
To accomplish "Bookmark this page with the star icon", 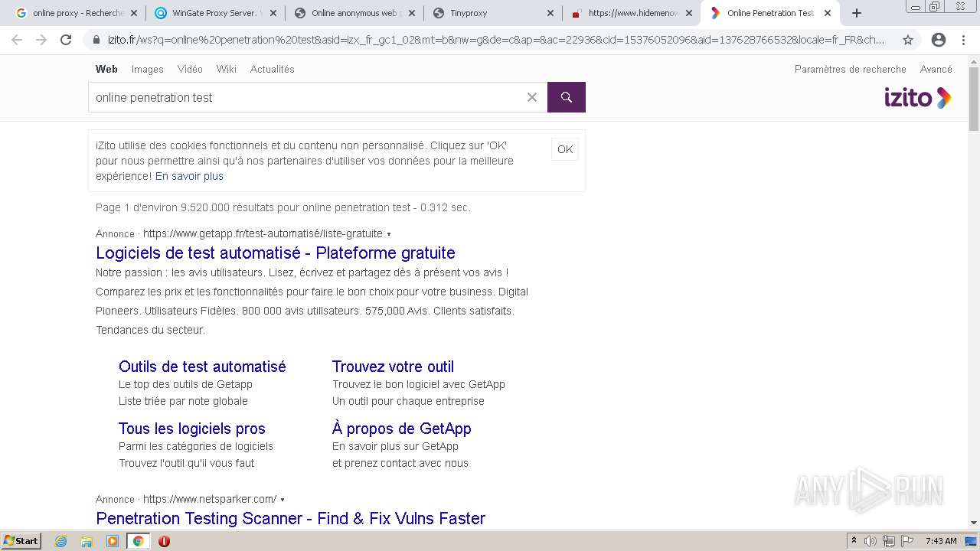I will pyautogui.click(x=908, y=40).
